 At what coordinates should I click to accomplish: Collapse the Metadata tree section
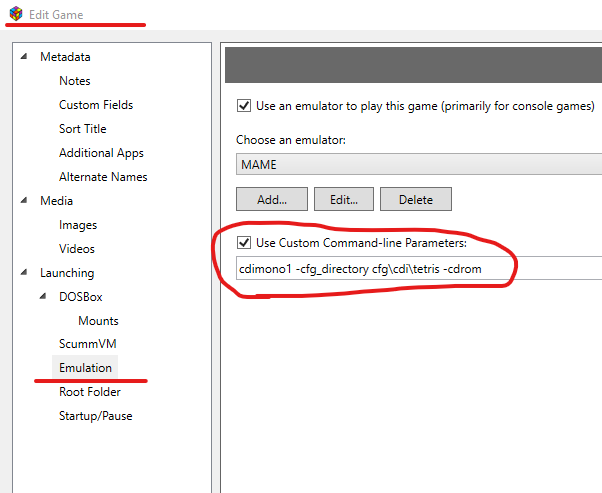[24, 56]
